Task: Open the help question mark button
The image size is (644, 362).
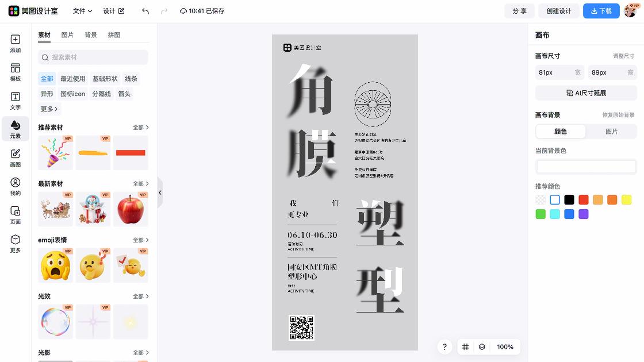Action: 444,347
